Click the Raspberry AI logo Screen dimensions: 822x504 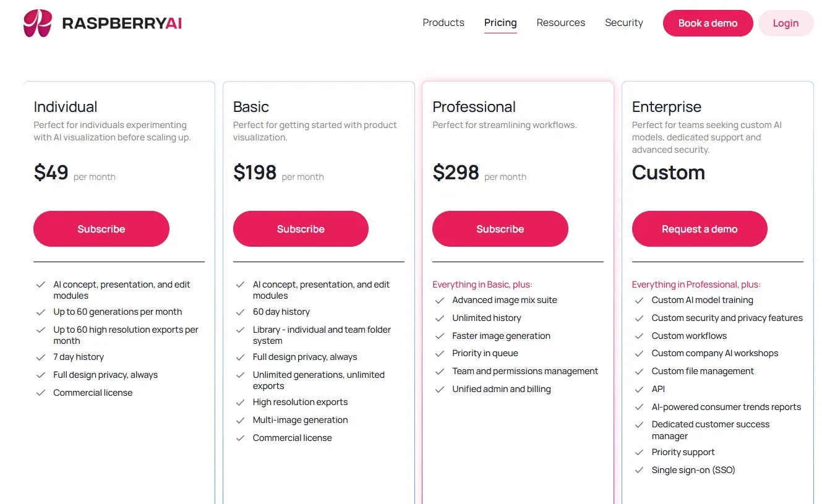tap(102, 23)
